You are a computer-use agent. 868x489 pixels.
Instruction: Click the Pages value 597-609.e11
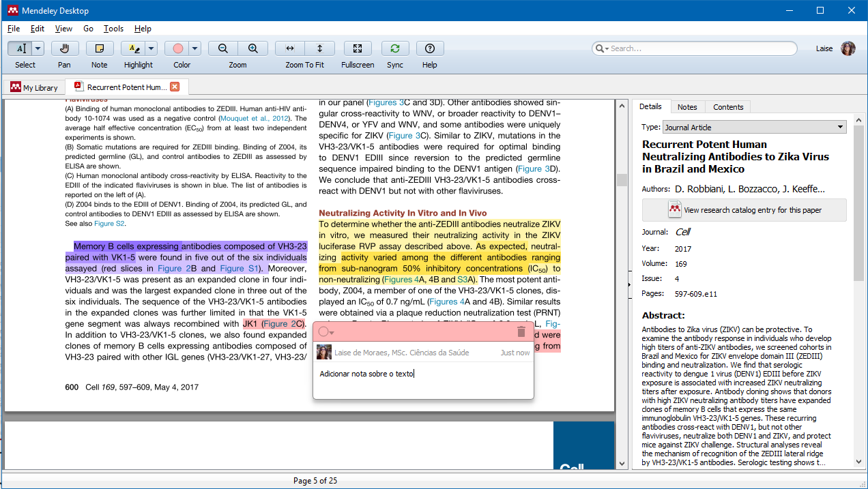(x=696, y=294)
